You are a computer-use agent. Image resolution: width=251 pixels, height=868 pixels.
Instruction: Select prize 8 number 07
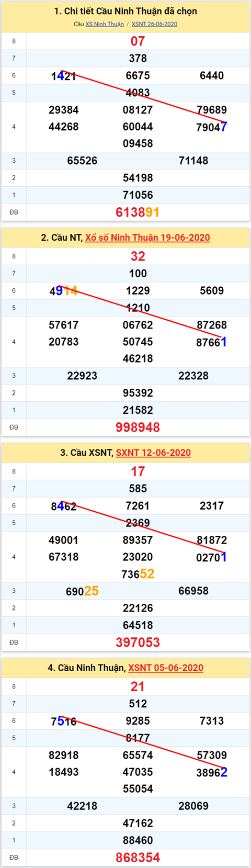138,41
